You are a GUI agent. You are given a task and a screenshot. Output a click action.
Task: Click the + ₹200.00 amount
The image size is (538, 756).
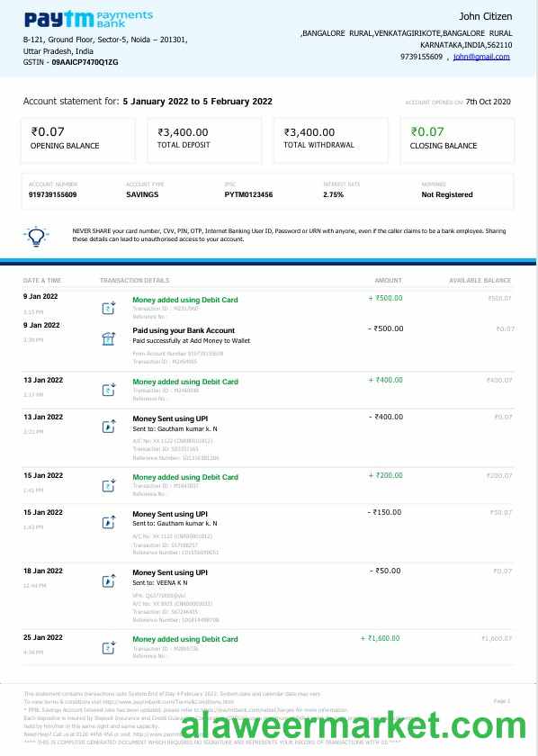(x=386, y=475)
